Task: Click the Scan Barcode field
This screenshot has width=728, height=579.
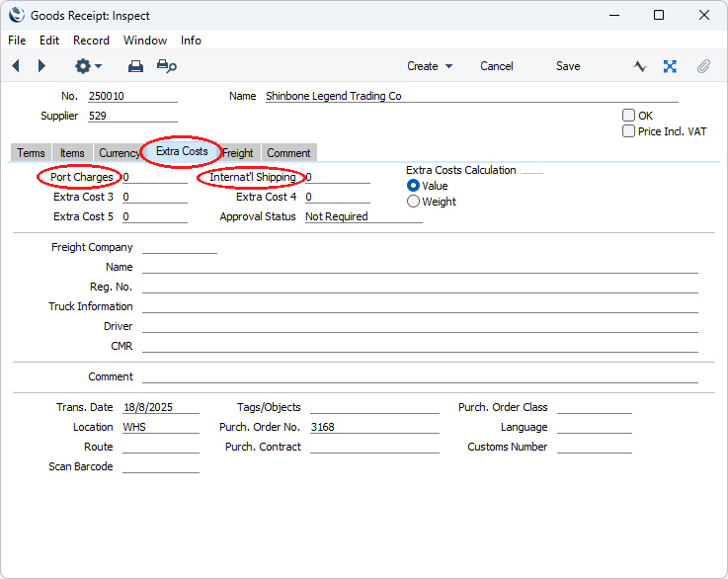Action: coord(161,466)
